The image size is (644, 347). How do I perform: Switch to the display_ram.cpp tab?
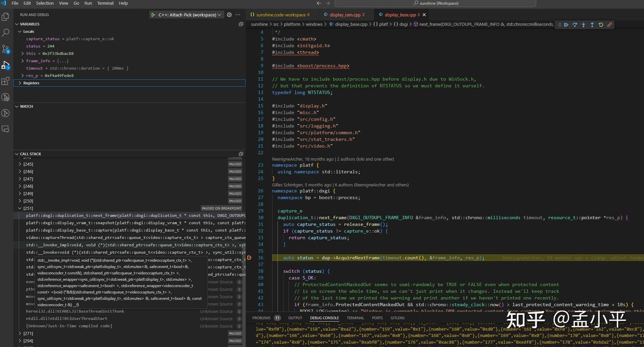pyautogui.click(x=344, y=15)
